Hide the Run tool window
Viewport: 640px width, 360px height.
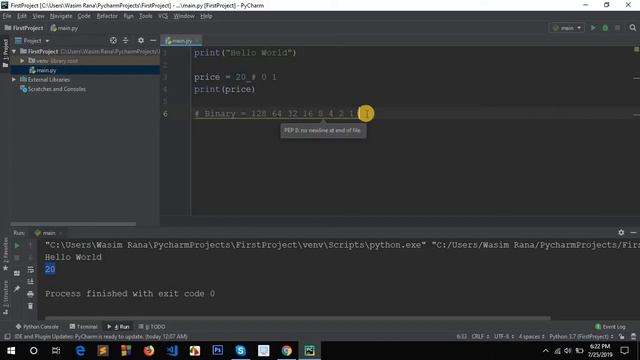coord(633,232)
